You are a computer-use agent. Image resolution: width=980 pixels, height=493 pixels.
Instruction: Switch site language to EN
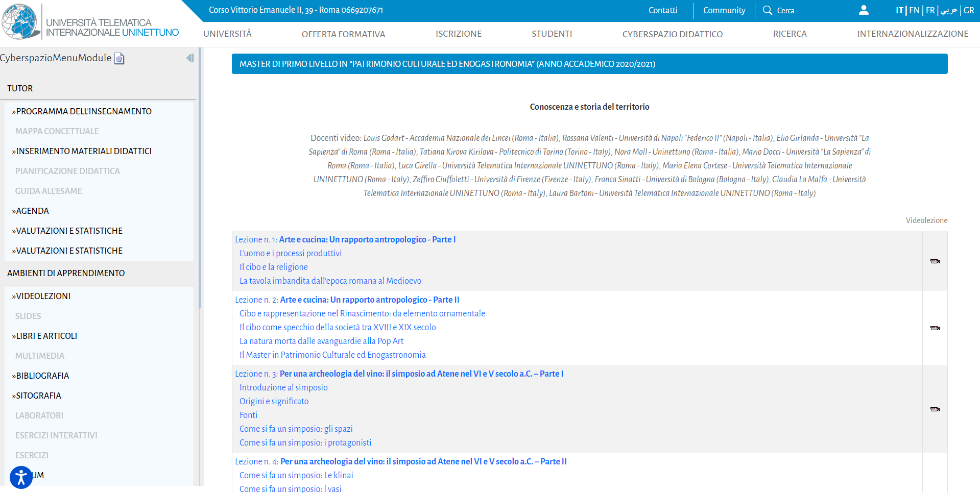(x=914, y=10)
